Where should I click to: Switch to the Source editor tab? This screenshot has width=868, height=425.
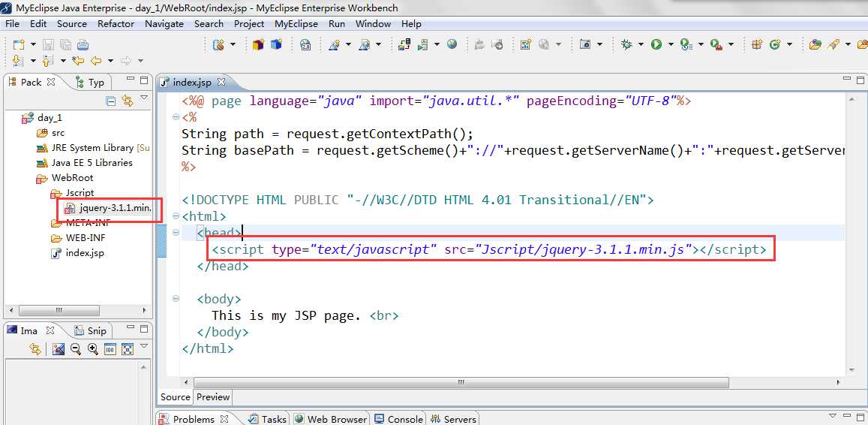pos(176,396)
